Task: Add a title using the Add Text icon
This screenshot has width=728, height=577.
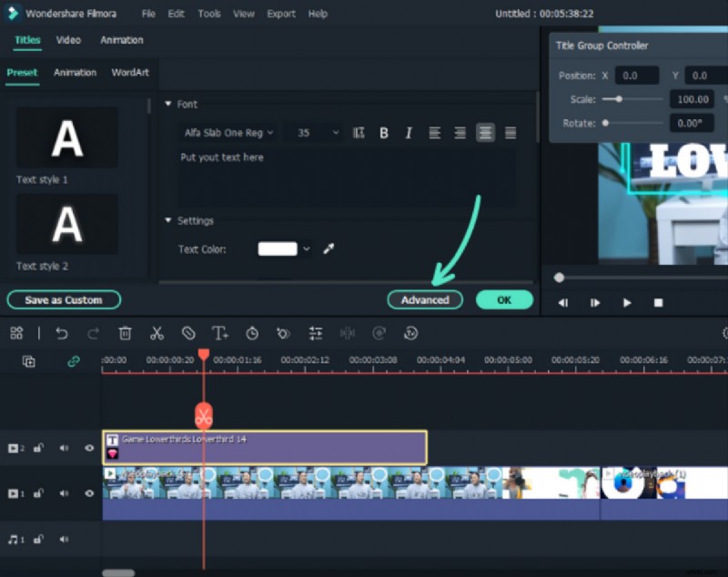Action: (x=219, y=333)
